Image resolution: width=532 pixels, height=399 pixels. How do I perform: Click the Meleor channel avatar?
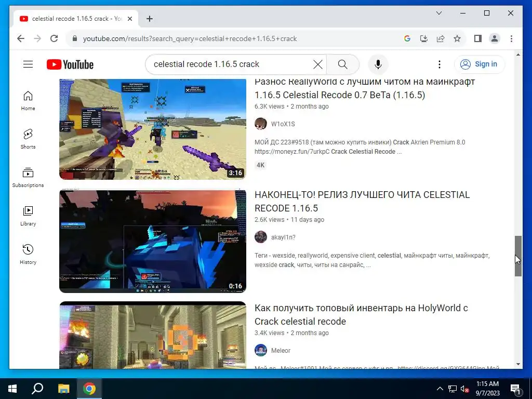[x=261, y=350]
